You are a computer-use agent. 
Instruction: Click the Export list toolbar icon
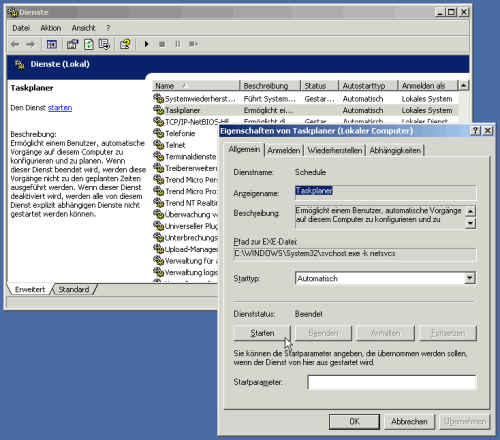(104, 44)
